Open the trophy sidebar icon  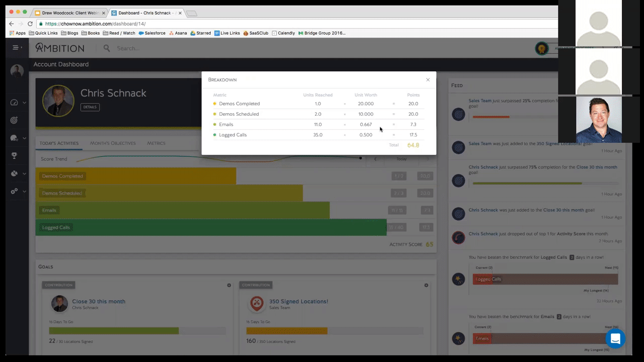click(x=14, y=156)
